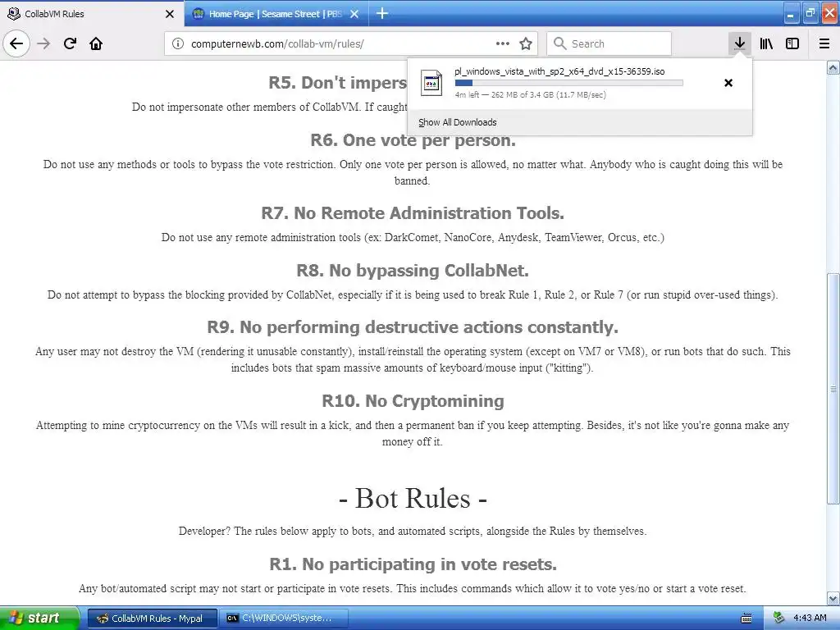Click Show All Downloads
The image size is (840, 630).
point(457,122)
